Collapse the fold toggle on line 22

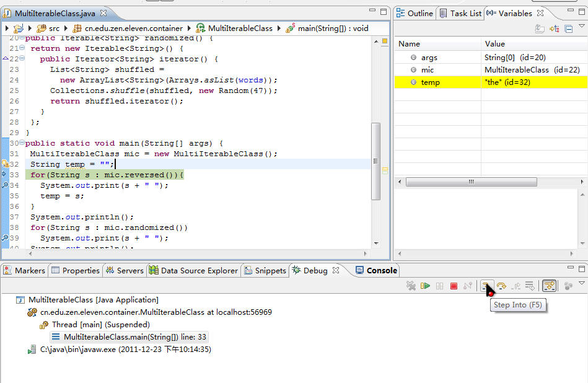(x=22, y=59)
